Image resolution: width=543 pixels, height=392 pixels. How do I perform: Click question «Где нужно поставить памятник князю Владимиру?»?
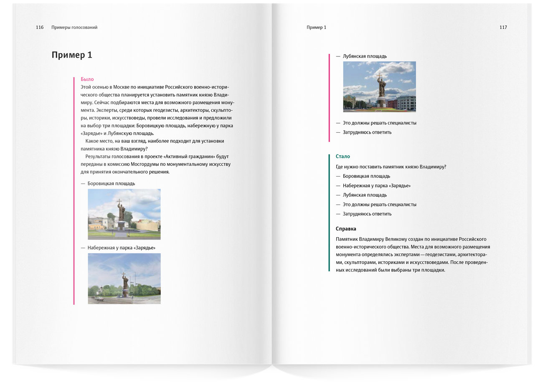coord(391,167)
